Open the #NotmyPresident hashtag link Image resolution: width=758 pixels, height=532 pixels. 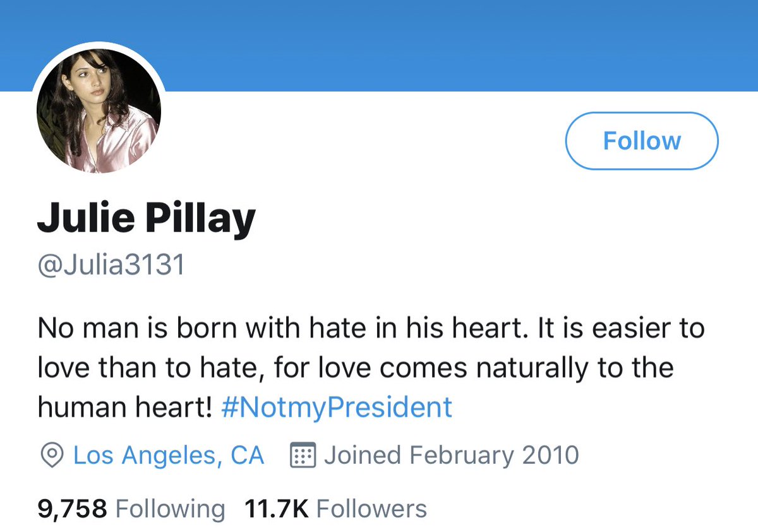tap(337, 407)
